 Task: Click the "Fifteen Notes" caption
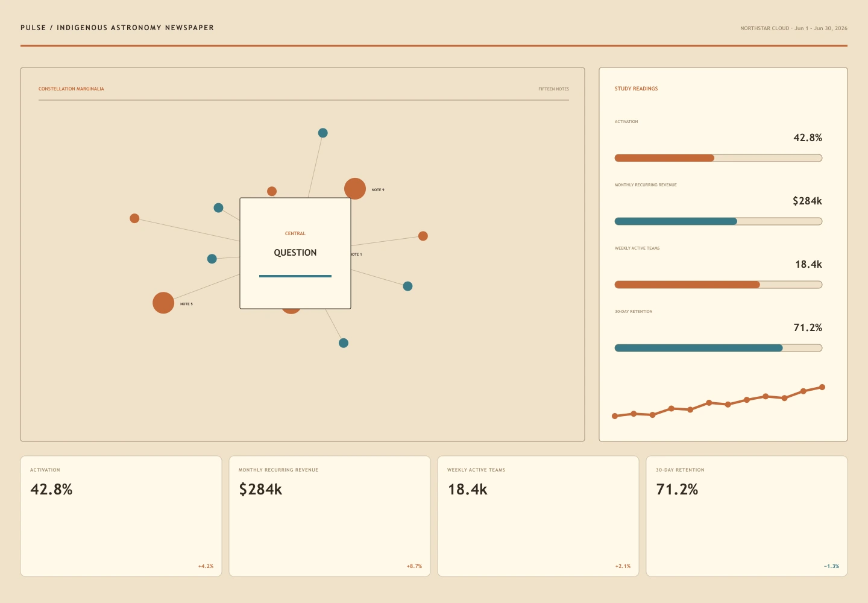tap(554, 89)
